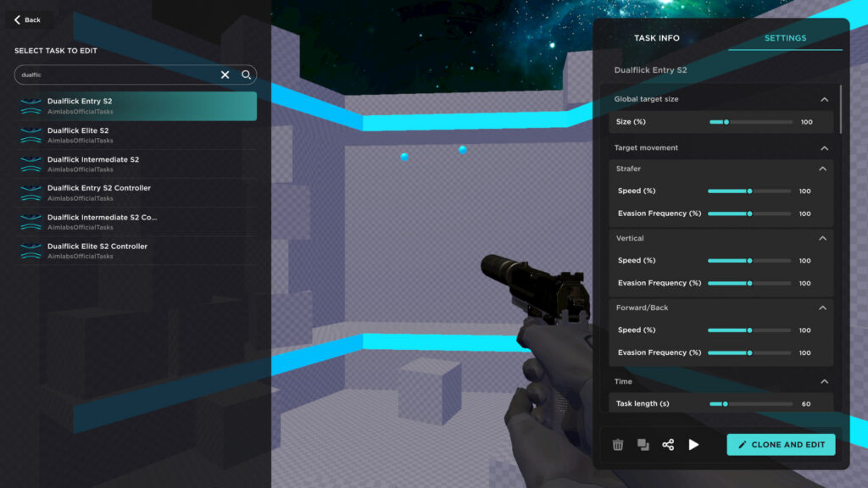Click the CLONE AND EDIT button
The image size is (868, 488).
(781, 445)
